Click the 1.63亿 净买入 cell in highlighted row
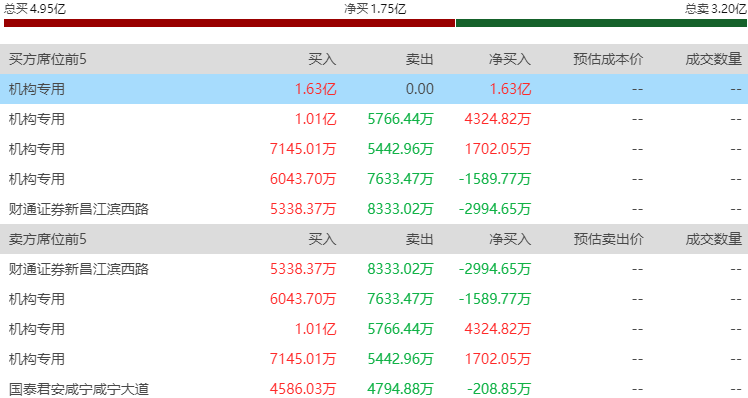 click(510, 89)
